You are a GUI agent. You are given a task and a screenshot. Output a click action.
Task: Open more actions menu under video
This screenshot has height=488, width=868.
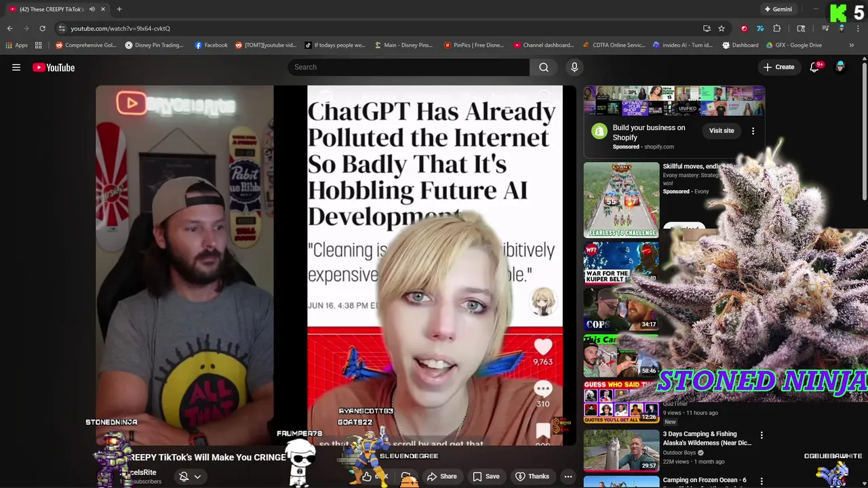(568, 476)
